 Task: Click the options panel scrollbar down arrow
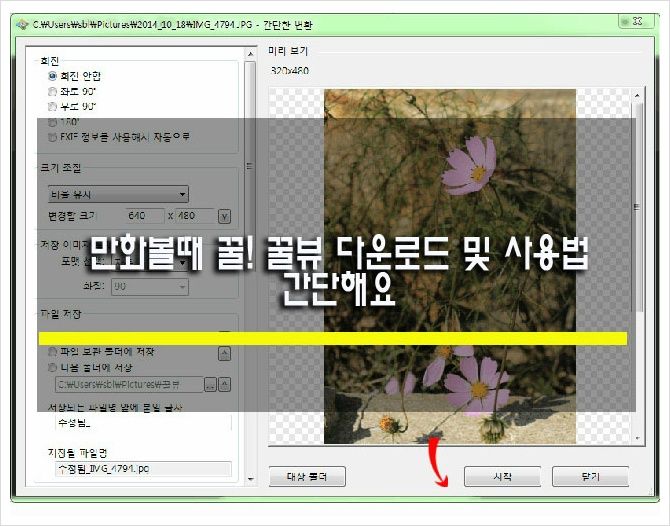click(250, 479)
